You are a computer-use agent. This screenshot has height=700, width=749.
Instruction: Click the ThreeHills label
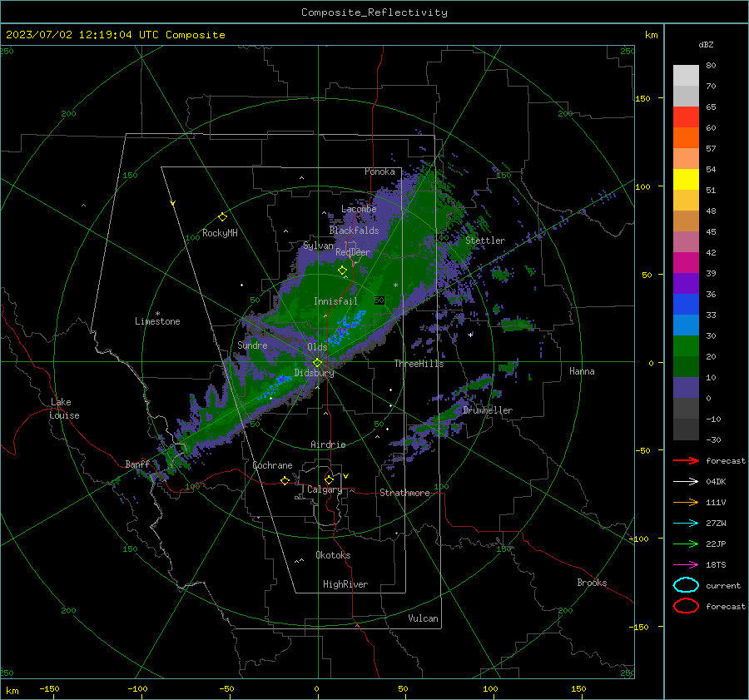click(419, 364)
